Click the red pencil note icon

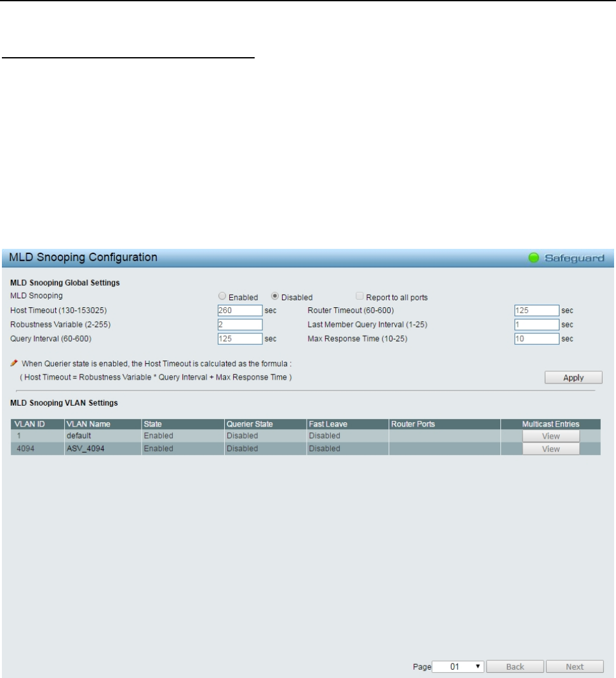tap(14, 363)
